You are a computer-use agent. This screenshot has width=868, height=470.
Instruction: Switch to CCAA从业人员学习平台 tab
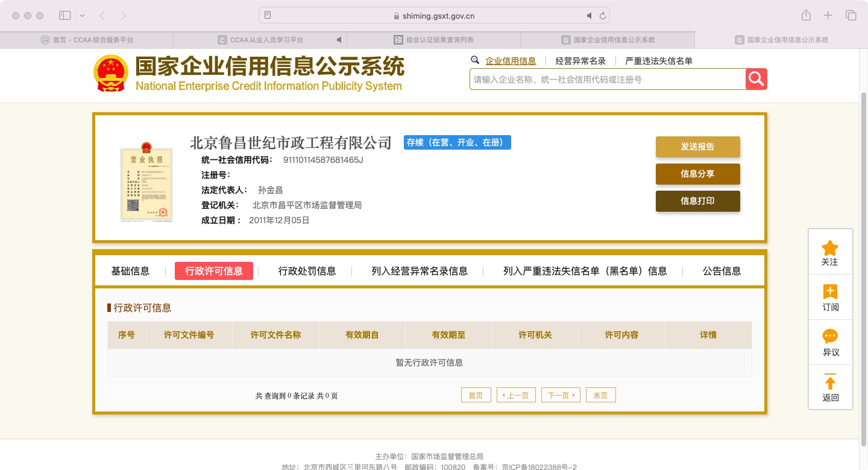[x=260, y=40]
